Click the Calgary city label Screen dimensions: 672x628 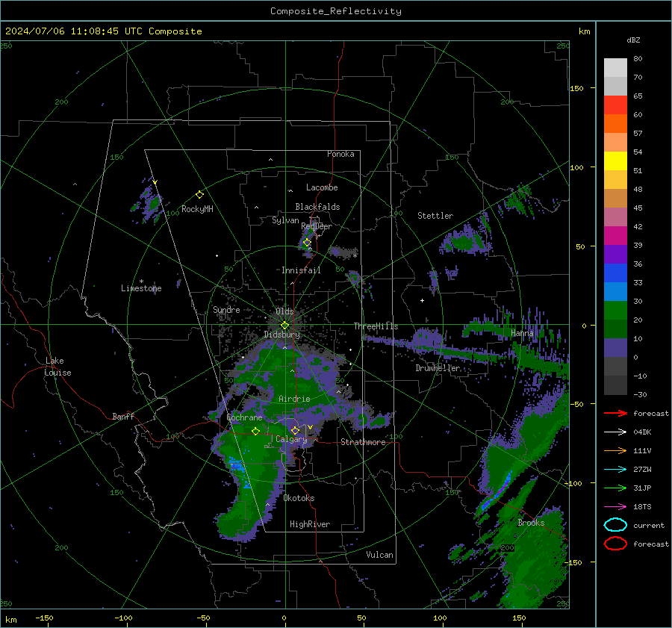coord(291,439)
